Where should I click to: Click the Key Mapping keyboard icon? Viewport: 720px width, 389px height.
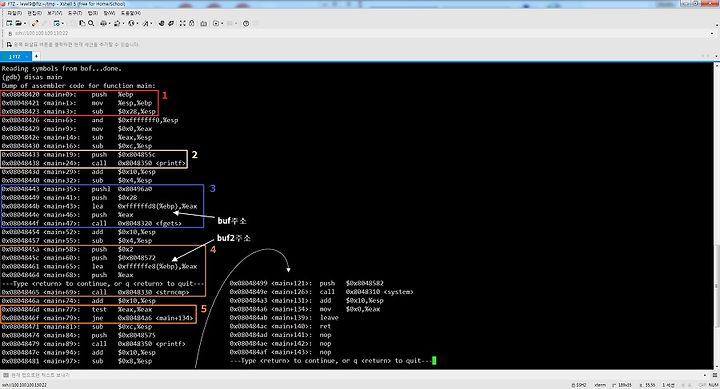pyautogui.click(x=203, y=23)
